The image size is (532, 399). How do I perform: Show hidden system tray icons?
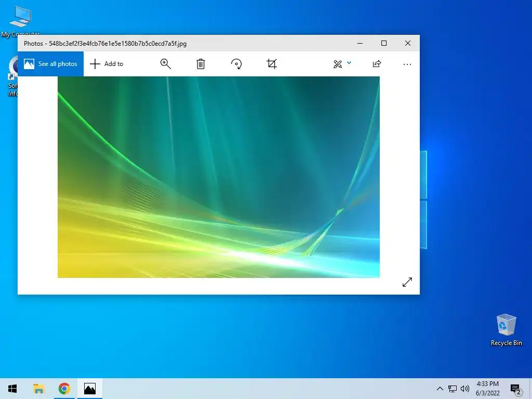coord(440,389)
